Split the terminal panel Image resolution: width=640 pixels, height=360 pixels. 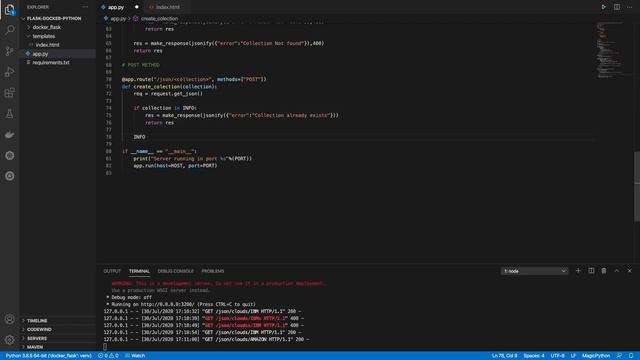coord(591,271)
